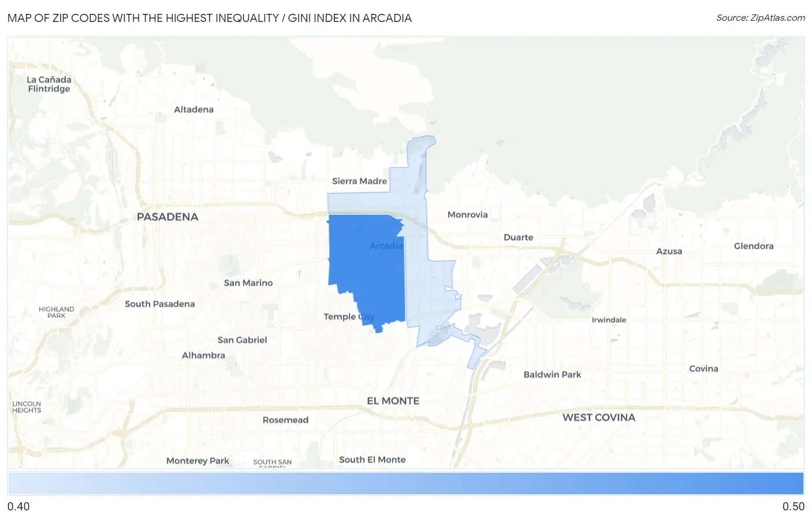Click the Gini index gradient legend bar
Viewport: 812px width, 519px height.
coord(405,483)
